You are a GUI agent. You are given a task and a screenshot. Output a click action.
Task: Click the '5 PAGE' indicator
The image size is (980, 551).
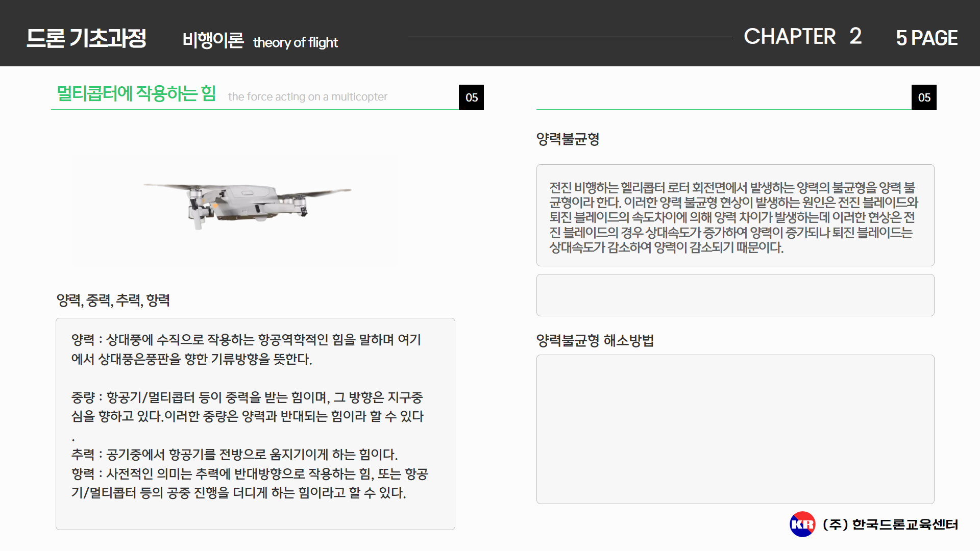point(926,38)
